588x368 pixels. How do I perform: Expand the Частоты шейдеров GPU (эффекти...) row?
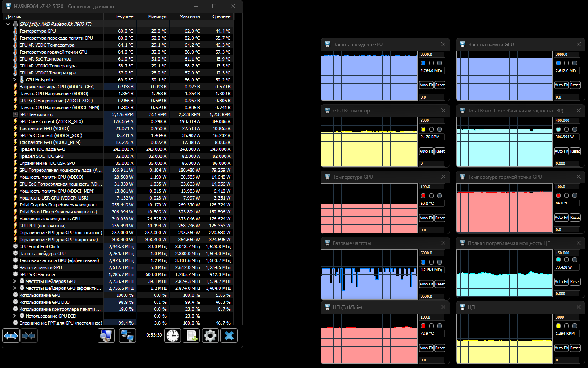pos(14,288)
